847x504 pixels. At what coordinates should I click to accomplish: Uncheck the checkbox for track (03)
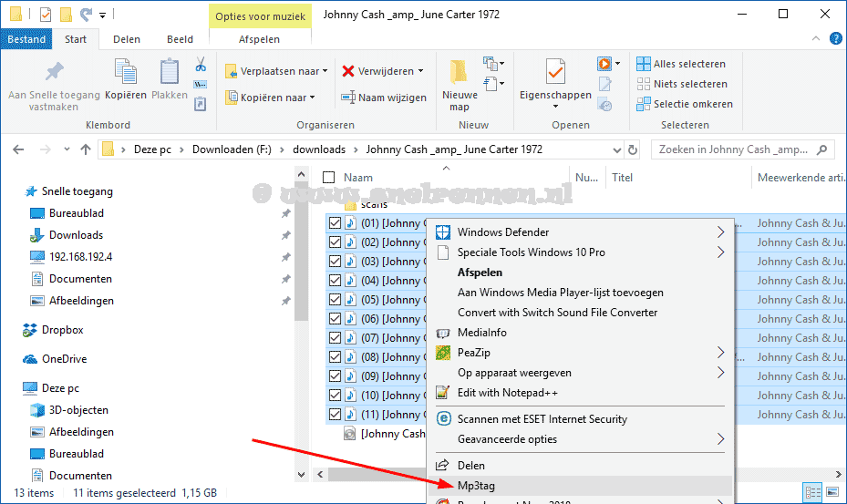(x=335, y=261)
